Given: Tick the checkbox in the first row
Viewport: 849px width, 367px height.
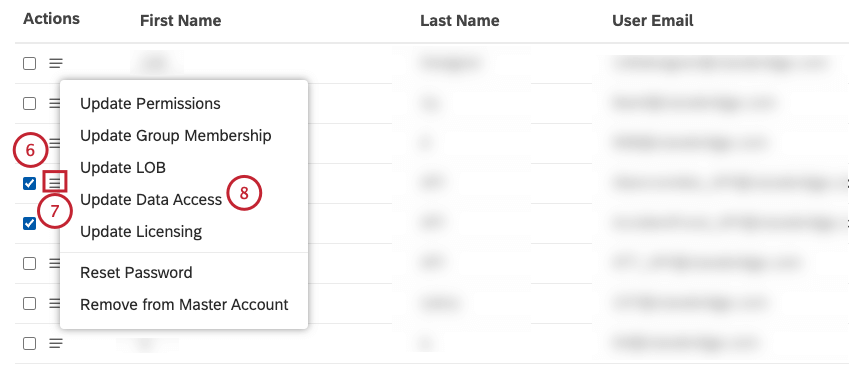Looking at the screenshot, I should click(29, 63).
